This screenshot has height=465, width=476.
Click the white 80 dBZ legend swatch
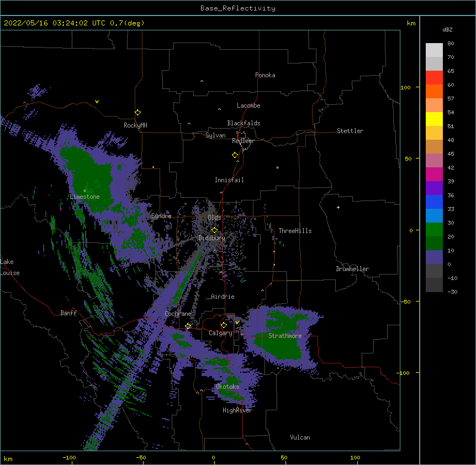[x=434, y=50]
